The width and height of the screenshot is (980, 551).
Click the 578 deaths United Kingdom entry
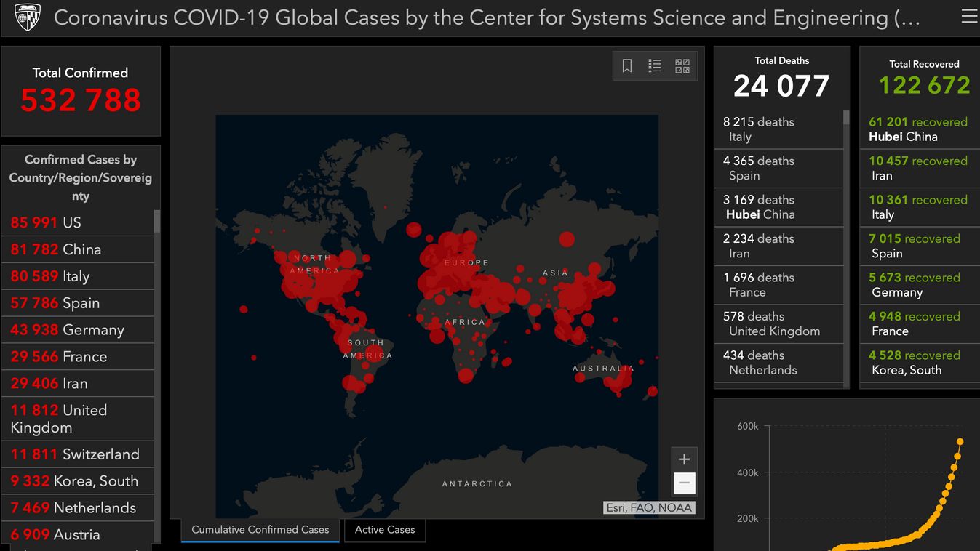tap(778, 323)
